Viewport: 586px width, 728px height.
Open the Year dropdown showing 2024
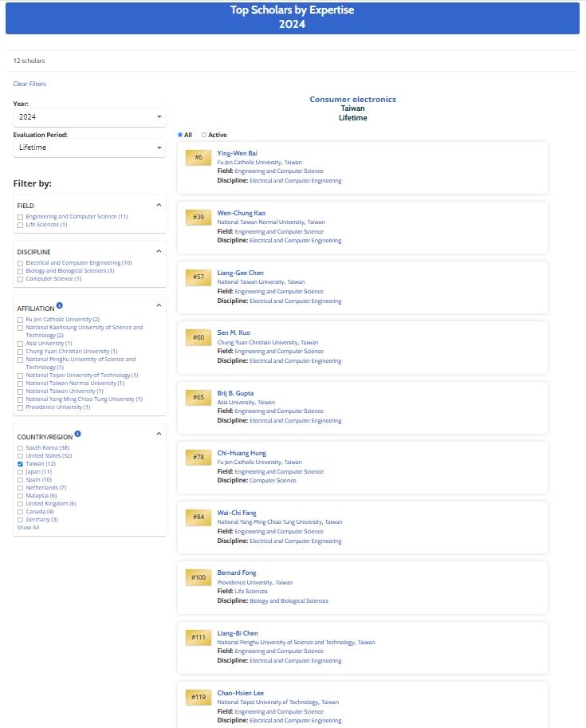pyautogui.click(x=89, y=117)
